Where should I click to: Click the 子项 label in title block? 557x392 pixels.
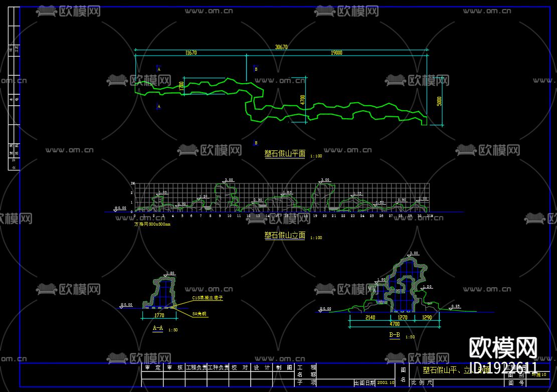[306, 383]
